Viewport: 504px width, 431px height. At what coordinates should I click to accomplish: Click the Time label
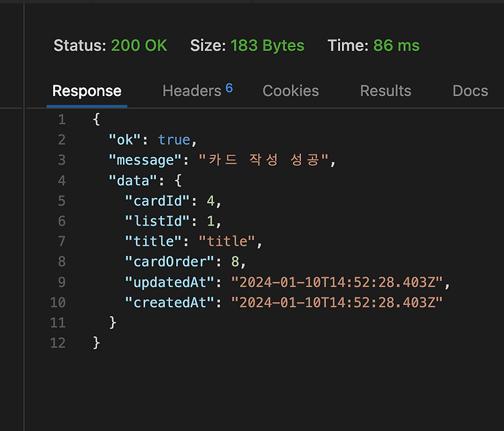[348, 46]
